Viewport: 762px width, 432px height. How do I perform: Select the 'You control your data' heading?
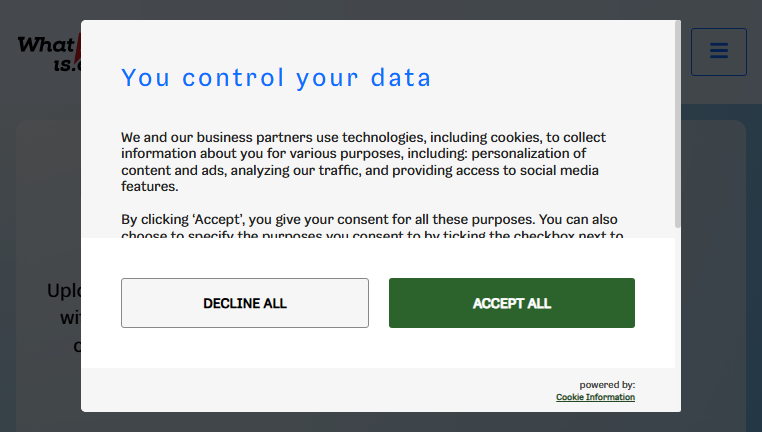coord(276,78)
